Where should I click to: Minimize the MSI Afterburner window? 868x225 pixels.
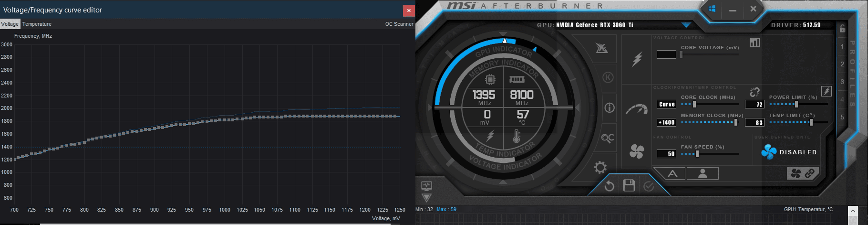733,10
